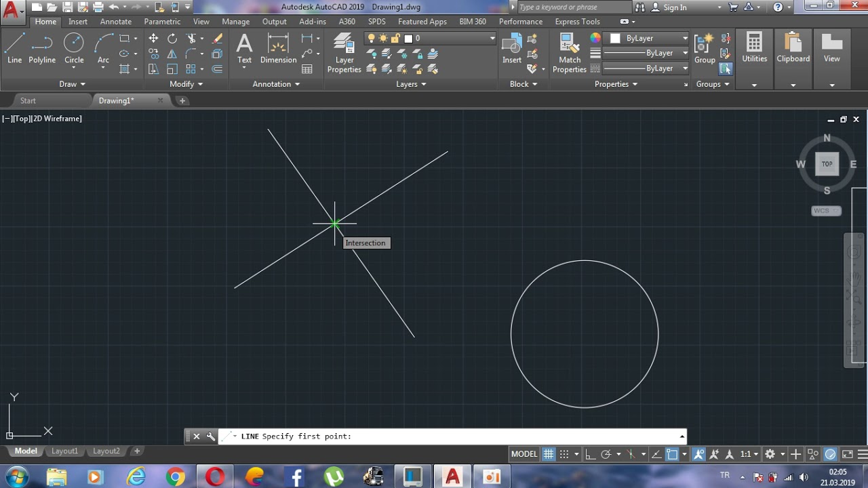Click the Customization gear in status bar

[770, 454]
